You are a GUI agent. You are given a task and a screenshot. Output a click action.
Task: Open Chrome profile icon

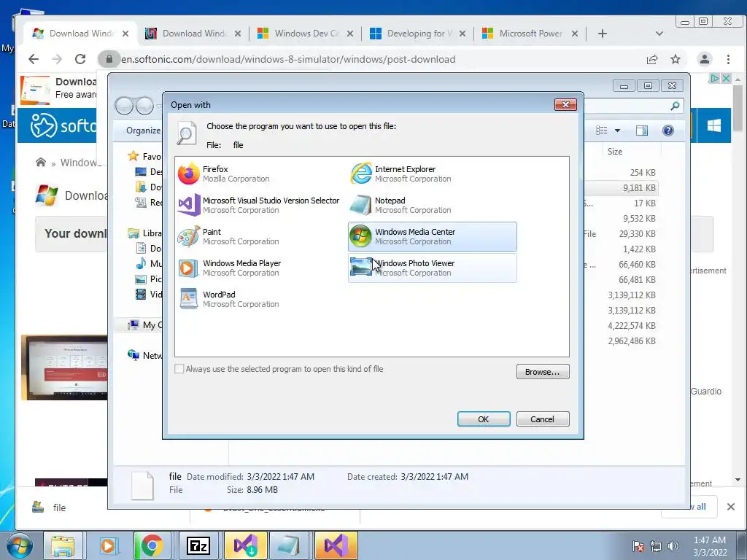pyautogui.click(x=704, y=59)
